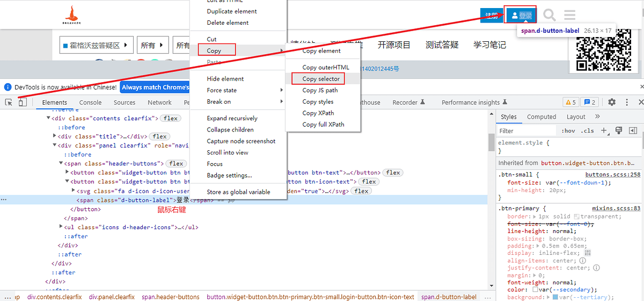The image size is (644, 301).
Task: Toggle the computed styles sidebar icon
Action: pyautogui.click(x=633, y=130)
